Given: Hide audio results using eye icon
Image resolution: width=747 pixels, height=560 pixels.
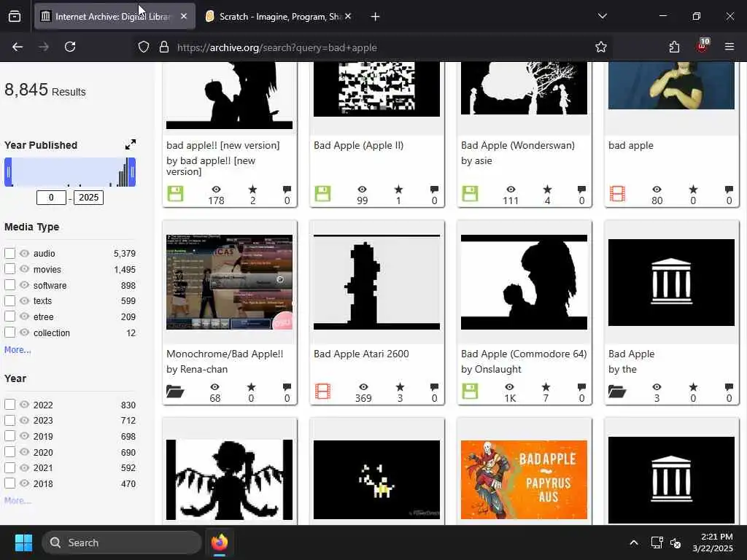Looking at the screenshot, I should tap(25, 253).
